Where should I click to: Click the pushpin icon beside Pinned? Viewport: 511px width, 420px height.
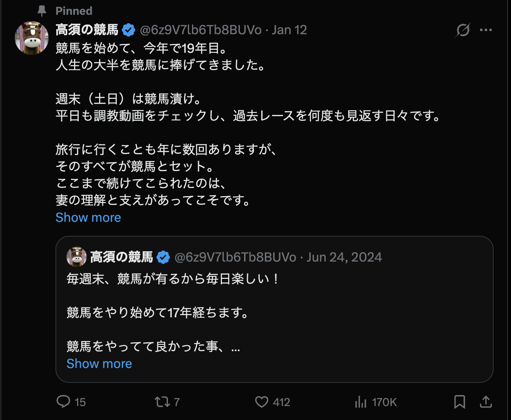(x=42, y=11)
